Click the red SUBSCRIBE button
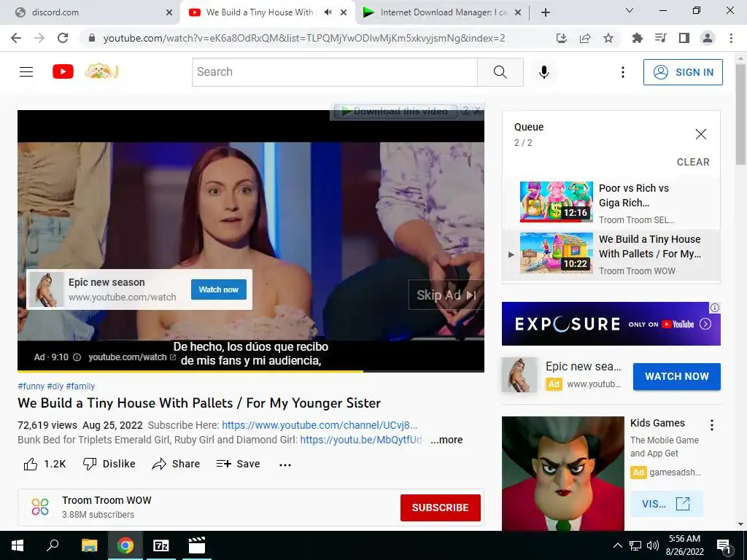This screenshot has height=560, width=747. click(440, 507)
